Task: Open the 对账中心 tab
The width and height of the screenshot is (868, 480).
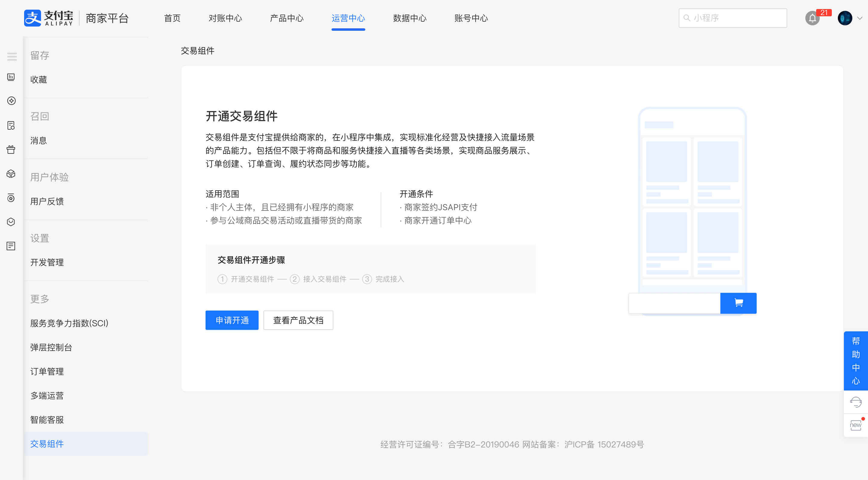Action: 225,18
